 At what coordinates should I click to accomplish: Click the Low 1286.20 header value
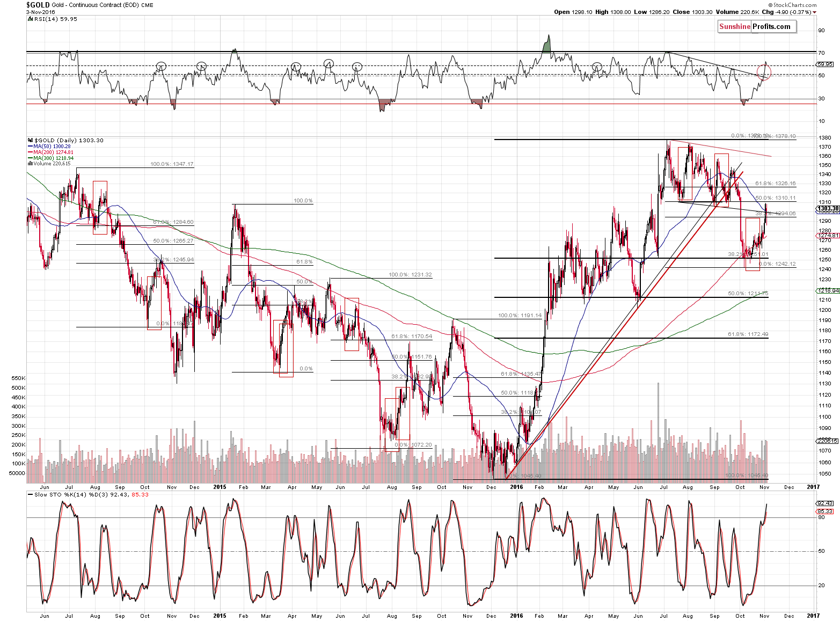tap(652, 12)
